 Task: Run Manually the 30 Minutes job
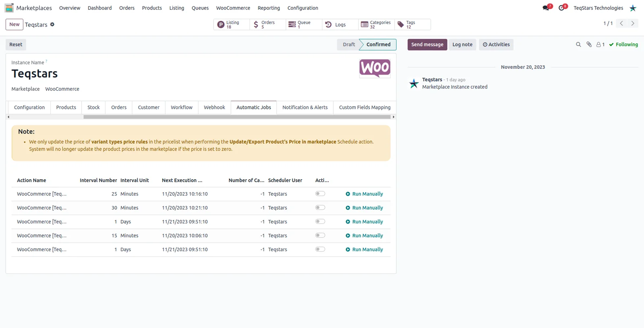[364, 208]
